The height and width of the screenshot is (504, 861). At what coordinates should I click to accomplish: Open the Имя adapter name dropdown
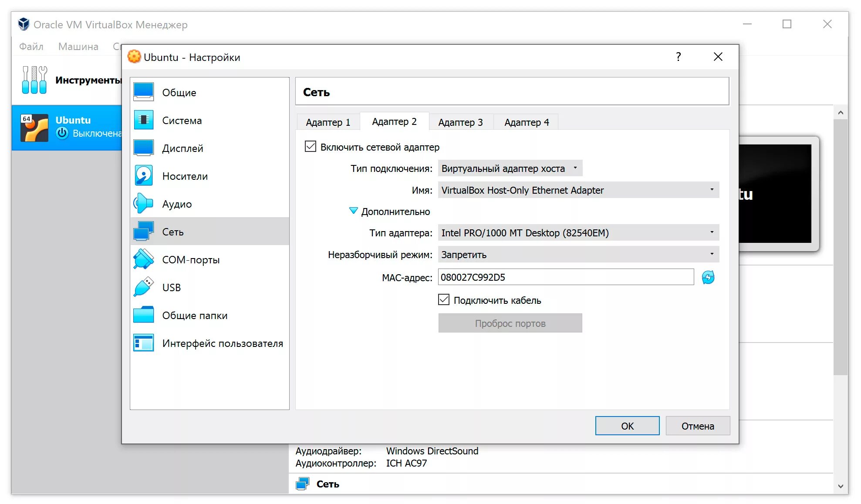pos(578,190)
